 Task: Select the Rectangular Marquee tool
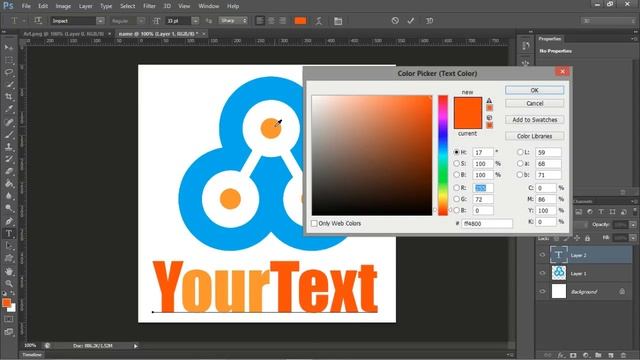(9, 60)
